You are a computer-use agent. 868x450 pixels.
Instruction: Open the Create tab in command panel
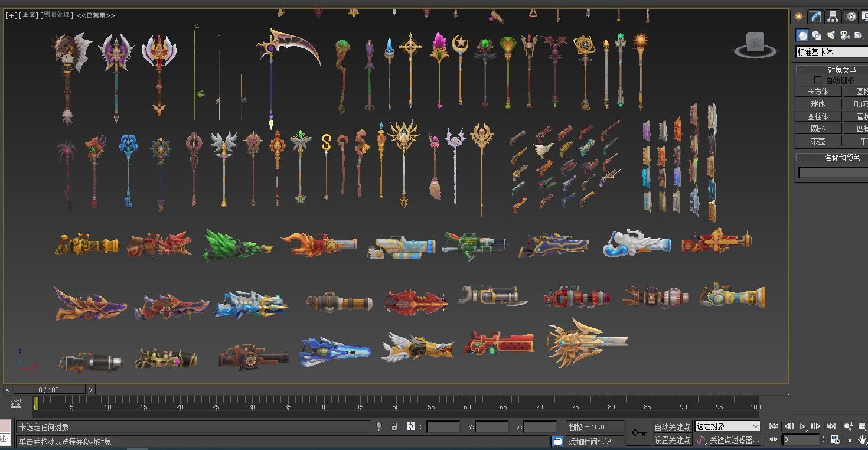coord(799,17)
